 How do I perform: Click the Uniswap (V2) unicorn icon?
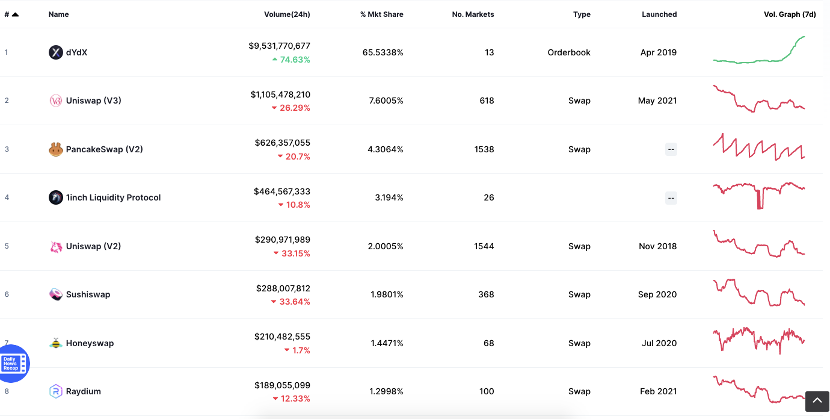pyautogui.click(x=56, y=246)
